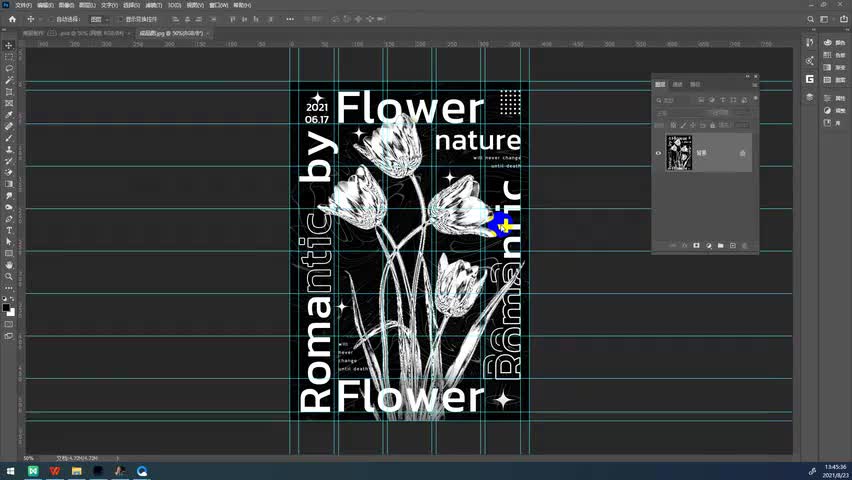Open the 窗口(W) menu
852x480 pixels.
point(218,5)
